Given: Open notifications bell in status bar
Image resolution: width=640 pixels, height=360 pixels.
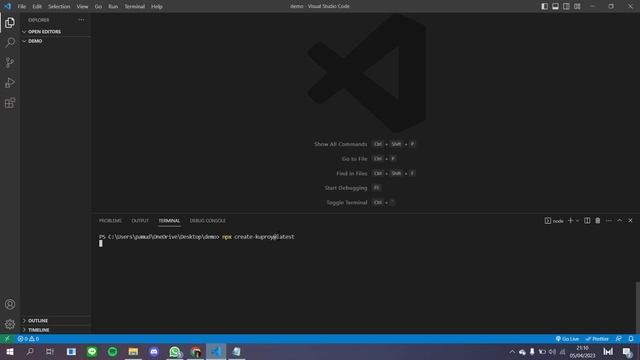Looking at the screenshot, I should (631, 339).
